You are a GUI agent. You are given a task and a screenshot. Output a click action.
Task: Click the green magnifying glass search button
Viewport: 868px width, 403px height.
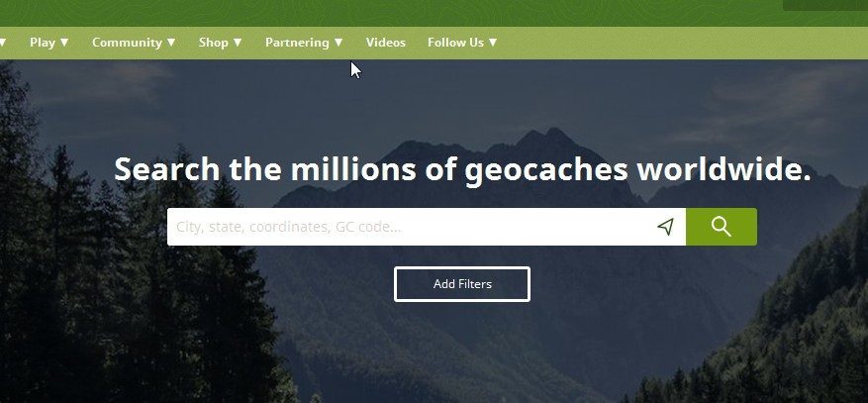(722, 227)
